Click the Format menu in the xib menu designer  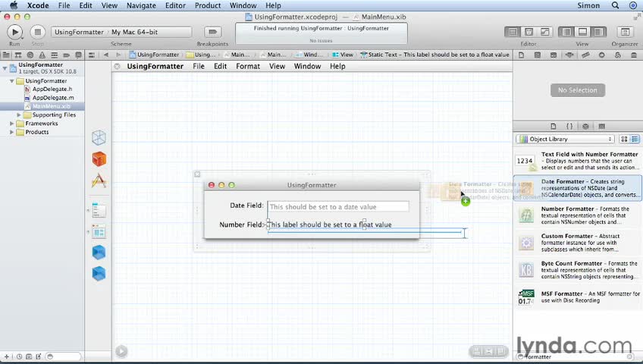click(x=248, y=67)
